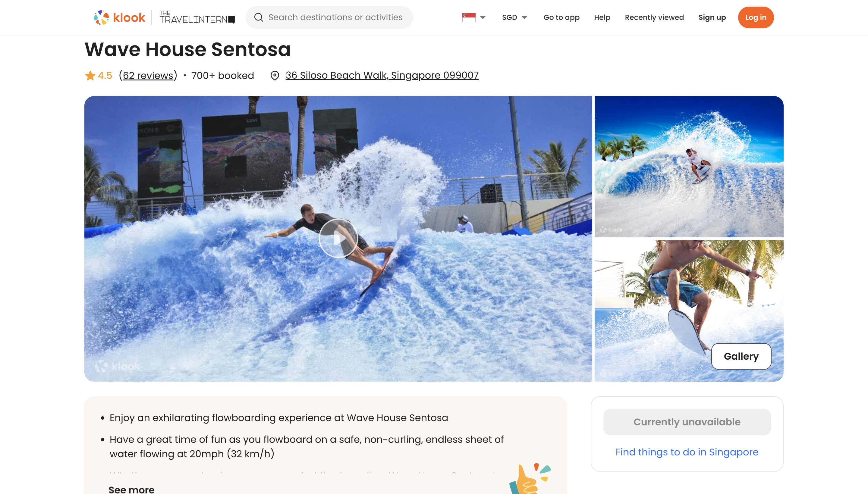Click Find things to do in Singapore
The image size is (868, 494).
pos(687,452)
